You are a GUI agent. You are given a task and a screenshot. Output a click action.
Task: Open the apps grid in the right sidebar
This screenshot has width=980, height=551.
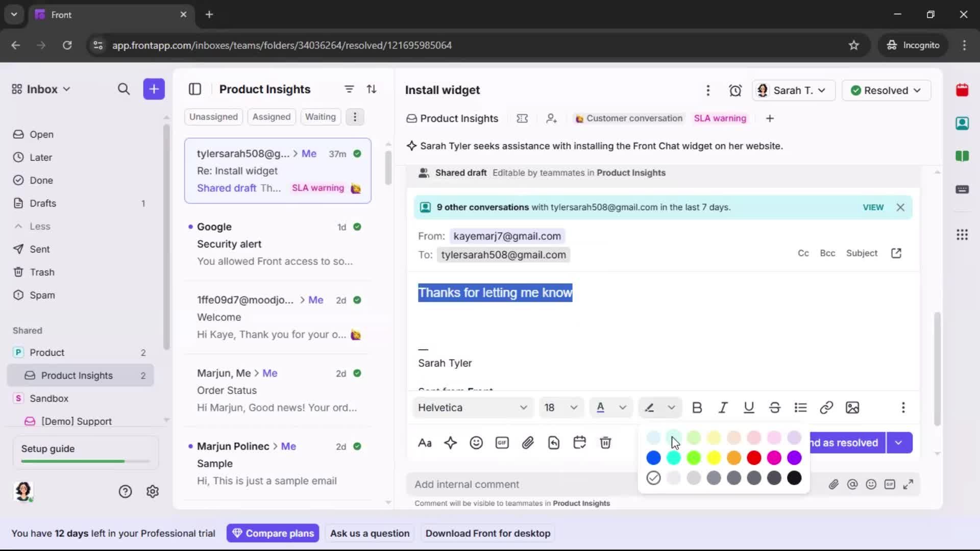pyautogui.click(x=962, y=235)
